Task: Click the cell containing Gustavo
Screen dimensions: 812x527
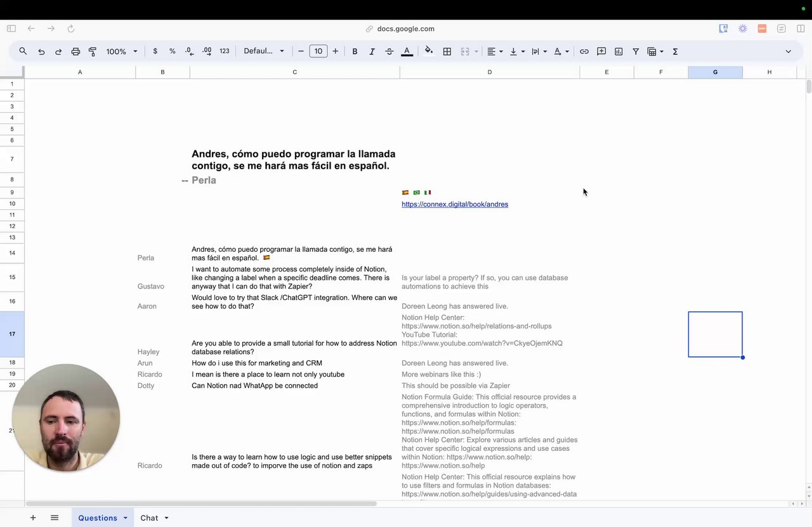Action: coord(162,277)
